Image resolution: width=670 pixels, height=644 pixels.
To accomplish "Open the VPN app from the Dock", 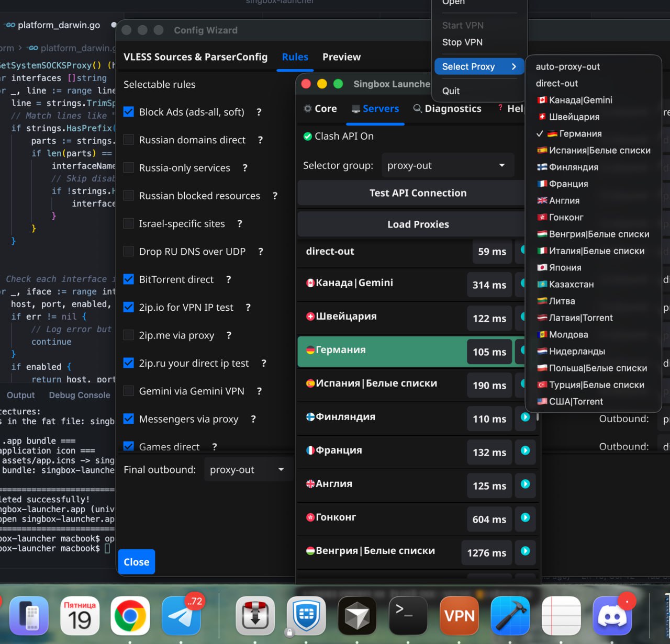I will tap(459, 615).
